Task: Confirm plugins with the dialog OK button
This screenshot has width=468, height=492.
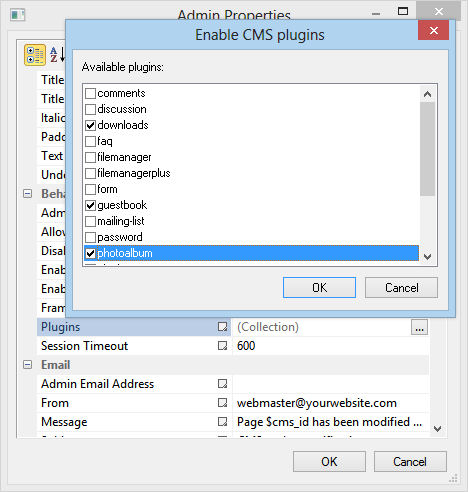Action: tap(319, 287)
